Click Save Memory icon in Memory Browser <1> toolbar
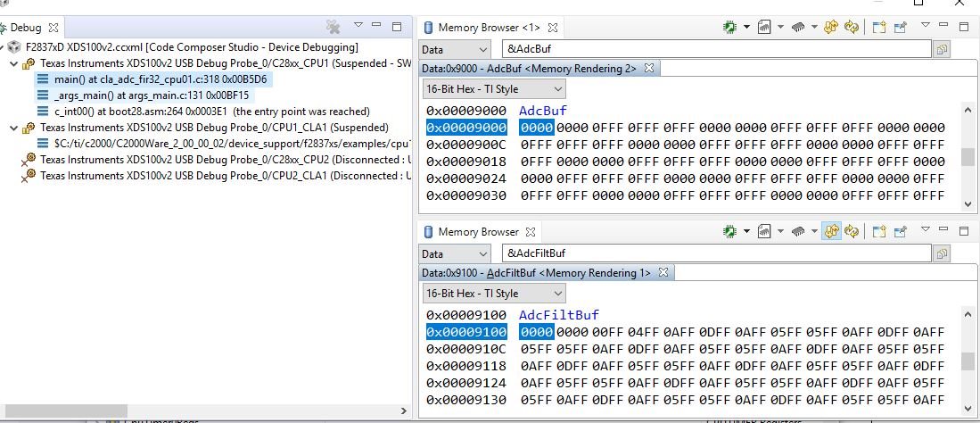Viewport: 980px width, 423px height. (x=763, y=27)
